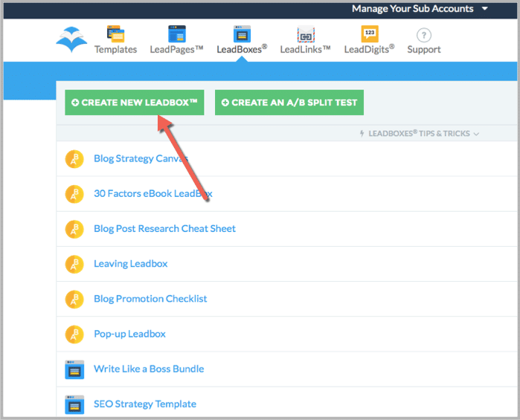Open the Templates icon in navigation
520x420 pixels.
pyautogui.click(x=115, y=33)
